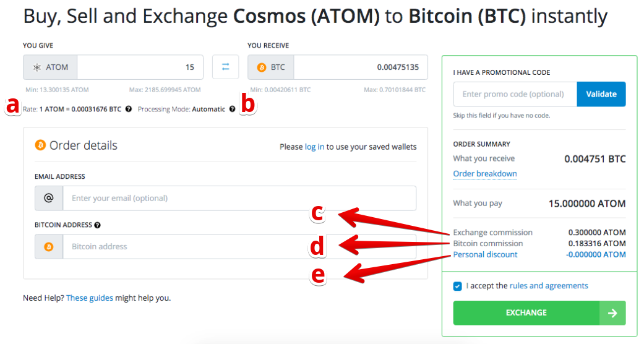Click the help icon next to exchange rate
The width and height of the screenshot is (644, 344).
128,109
